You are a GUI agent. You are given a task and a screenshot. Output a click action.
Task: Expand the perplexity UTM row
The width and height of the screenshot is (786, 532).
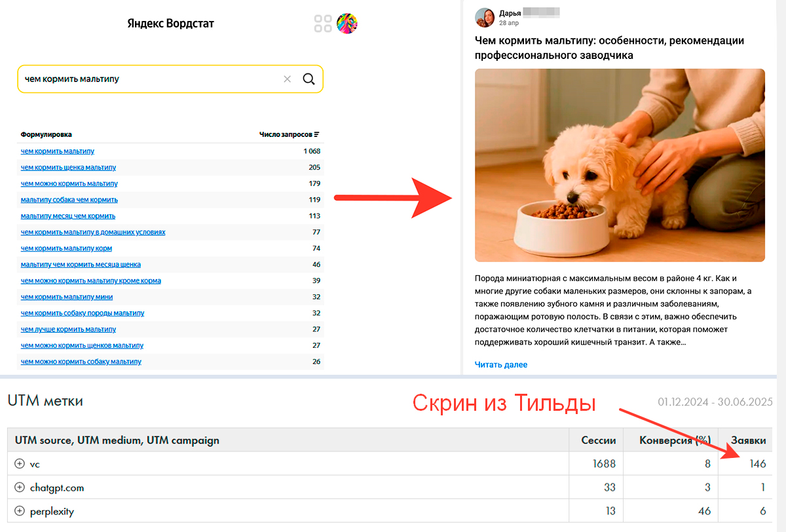[20, 511]
